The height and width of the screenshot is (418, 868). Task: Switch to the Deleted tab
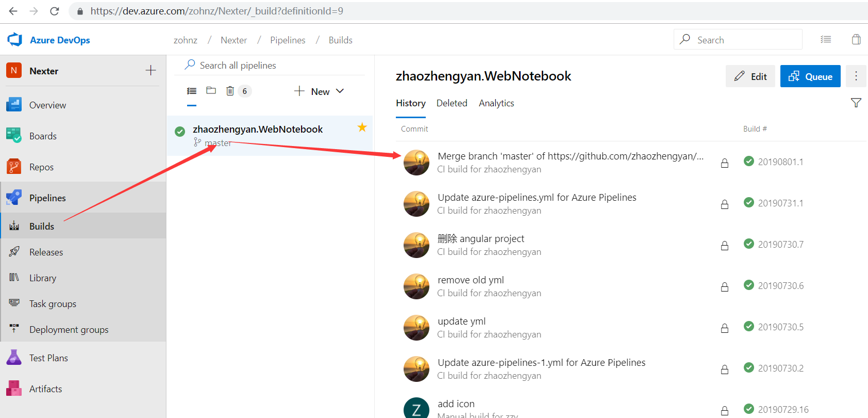[x=452, y=103]
